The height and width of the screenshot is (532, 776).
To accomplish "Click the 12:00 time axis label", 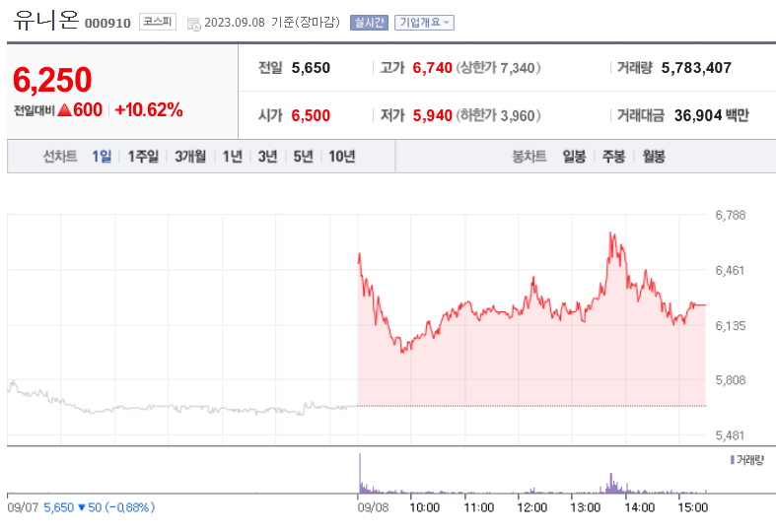I will 532,507.
